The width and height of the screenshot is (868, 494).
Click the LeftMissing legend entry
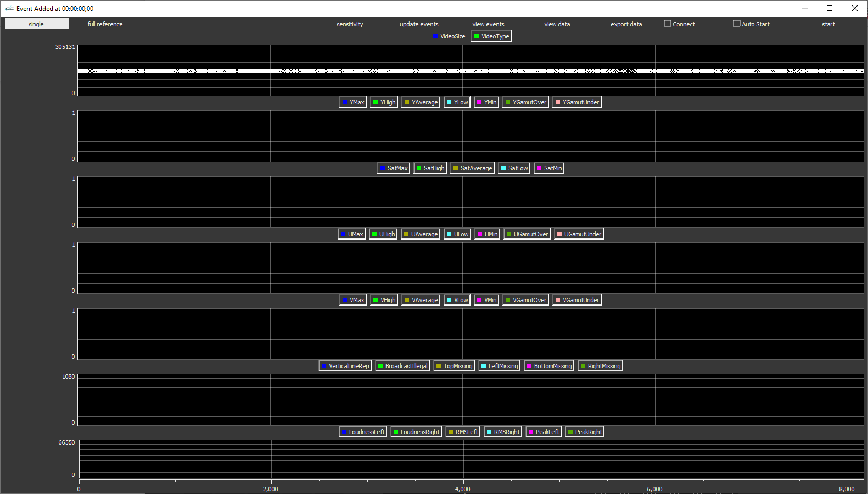click(x=500, y=366)
